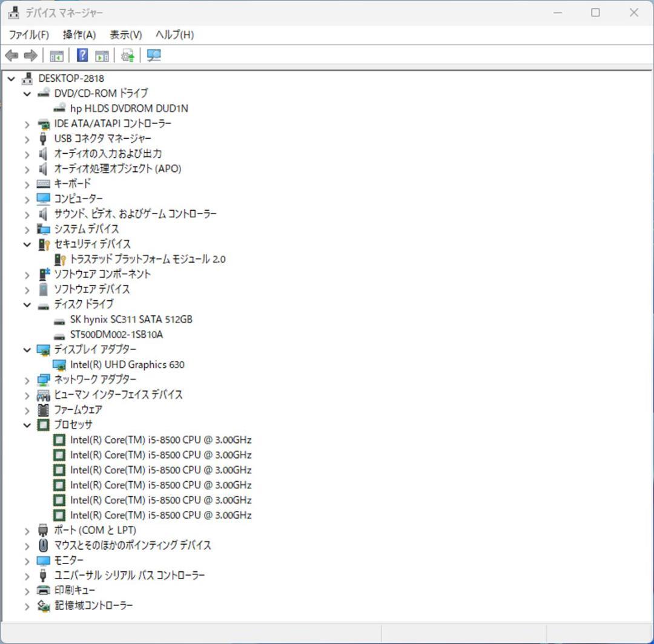Click the 印刷キュー printer icon
The height and width of the screenshot is (644, 654).
coord(44,590)
